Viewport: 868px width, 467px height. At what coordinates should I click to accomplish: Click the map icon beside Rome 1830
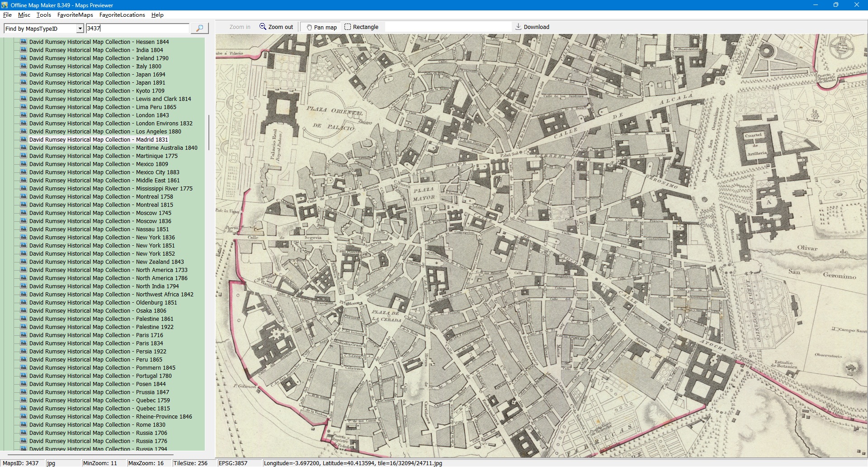(x=24, y=424)
